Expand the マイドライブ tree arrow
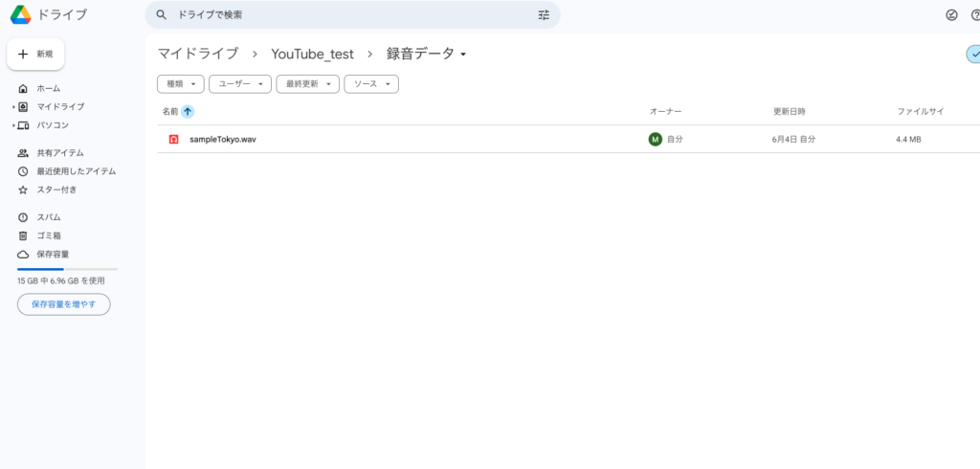 coord(13,107)
